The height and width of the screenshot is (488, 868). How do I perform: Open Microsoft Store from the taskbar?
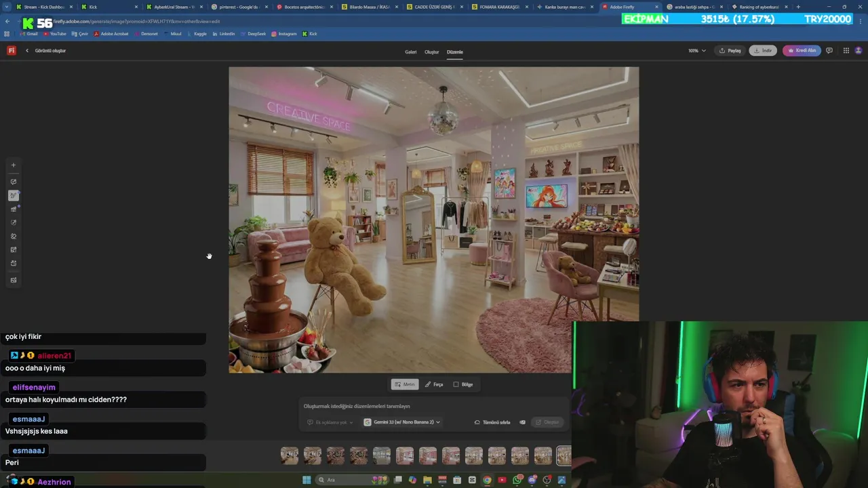tap(457, 480)
